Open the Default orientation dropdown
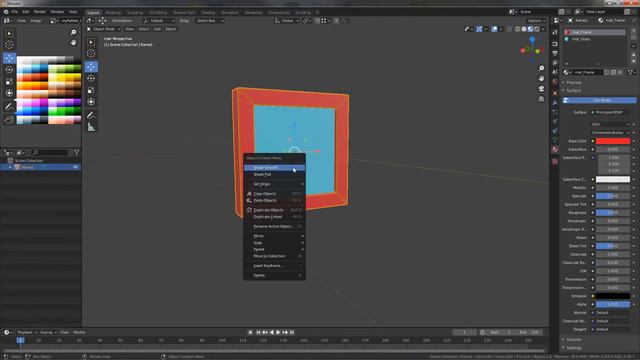The height and width of the screenshot is (360, 640). point(159,20)
